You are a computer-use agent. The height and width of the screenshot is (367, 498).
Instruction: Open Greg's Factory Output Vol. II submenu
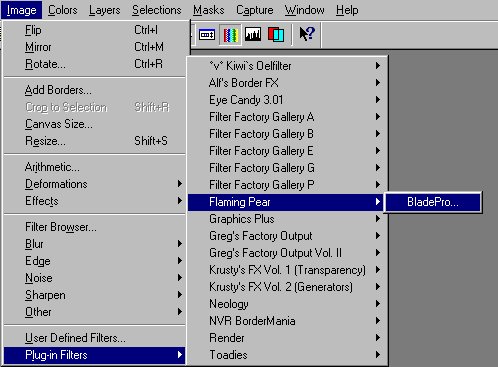tap(287, 253)
